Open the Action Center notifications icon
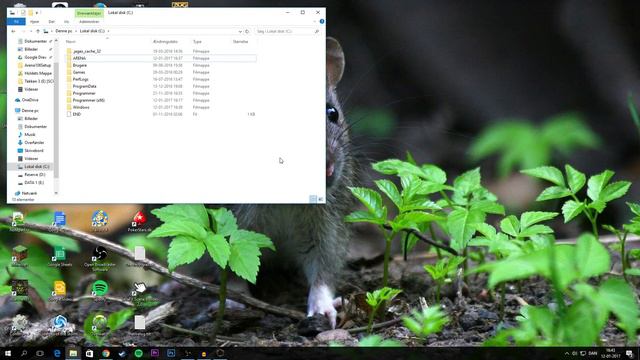The height and width of the screenshot is (360, 640). coord(629,353)
